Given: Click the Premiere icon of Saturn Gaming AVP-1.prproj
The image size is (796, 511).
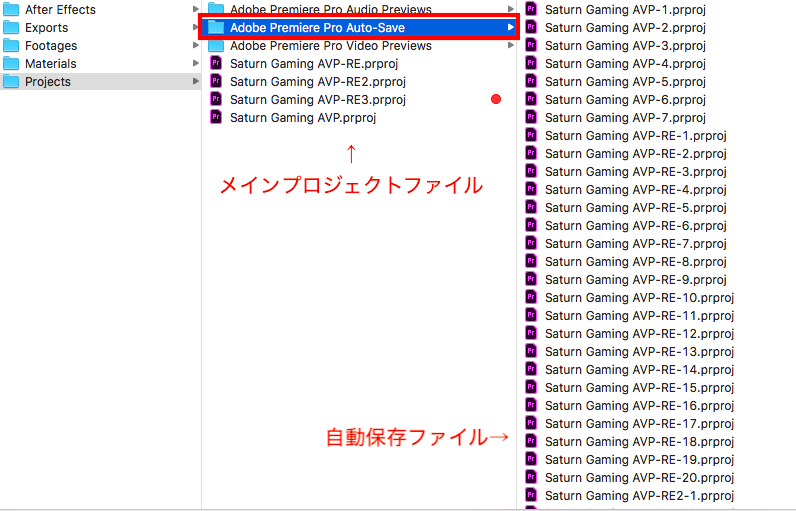Looking at the screenshot, I should (x=531, y=9).
